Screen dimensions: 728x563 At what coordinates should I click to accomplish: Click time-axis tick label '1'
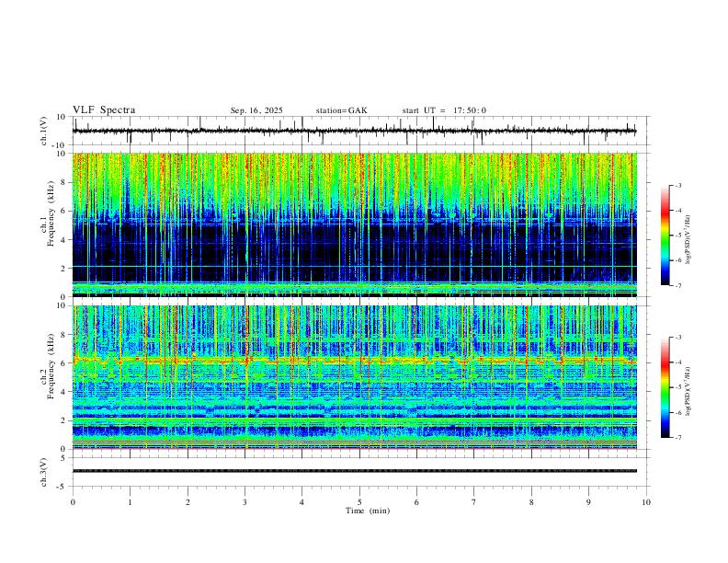coord(130,502)
